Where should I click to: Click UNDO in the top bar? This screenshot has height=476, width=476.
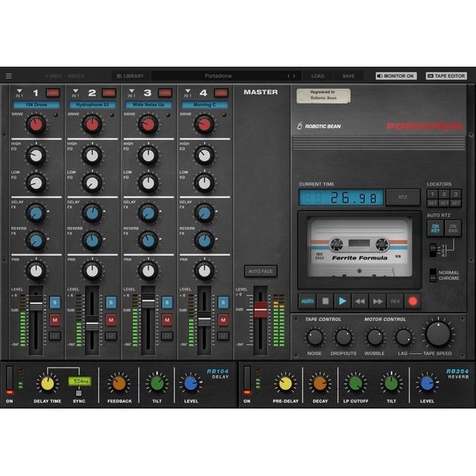54,76
